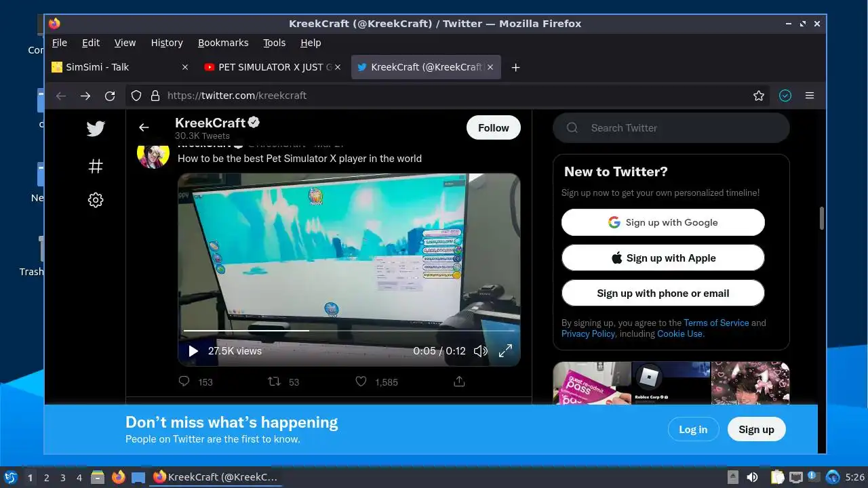The height and width of the screenshot is (488, 868).
Task: Close the KreekCraft Twitter tab
Action: click(490, 67)
